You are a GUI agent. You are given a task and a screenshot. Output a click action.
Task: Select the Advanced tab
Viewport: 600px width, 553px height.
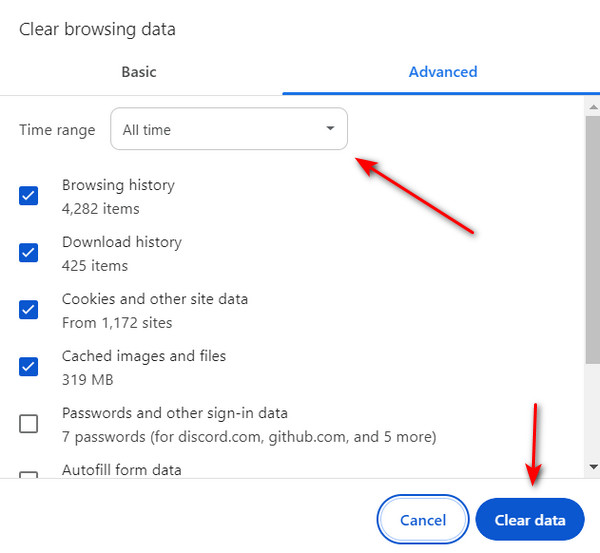click(443, 72)
